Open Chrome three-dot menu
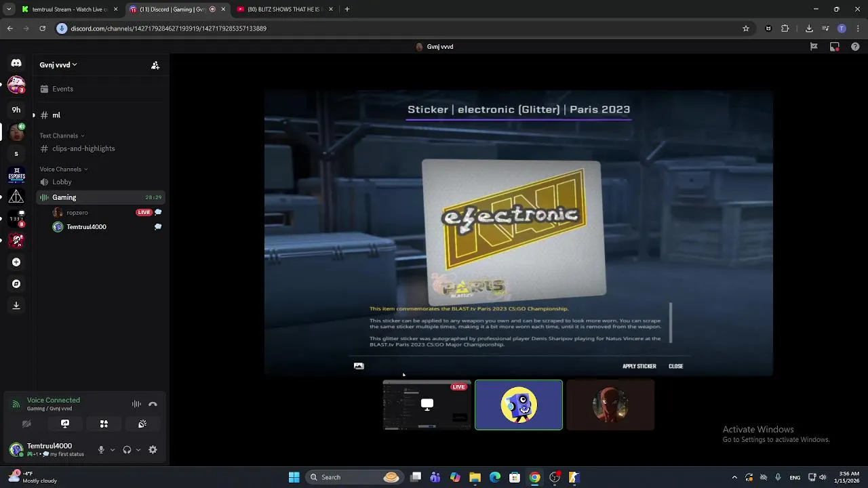The image size is (868, 488). pos(857,28)
